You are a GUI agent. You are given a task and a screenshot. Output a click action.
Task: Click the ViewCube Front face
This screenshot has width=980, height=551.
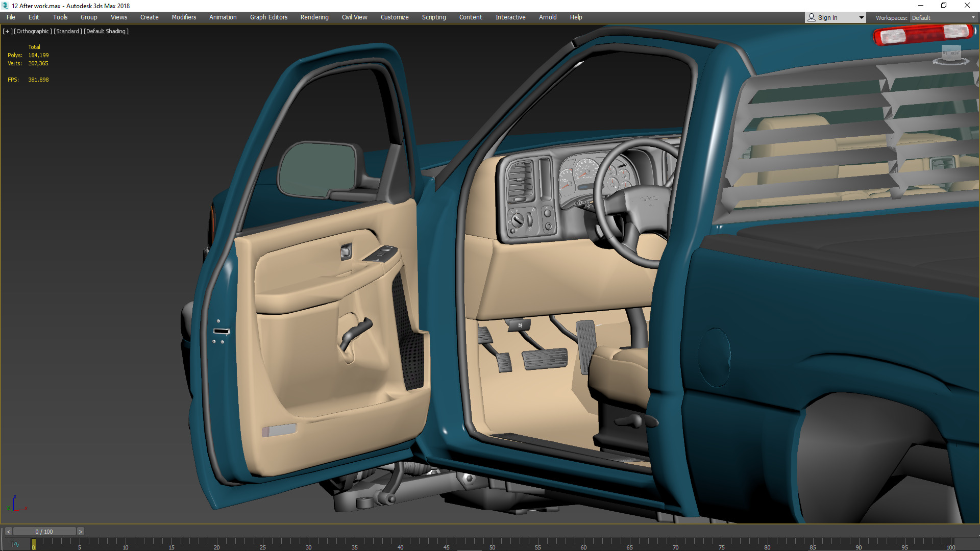pos(954,53)
